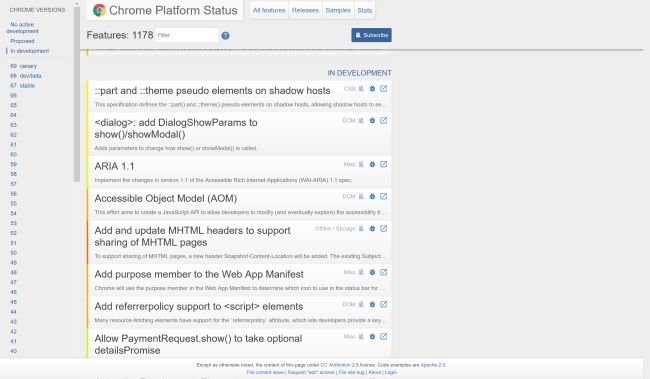Screen dimensions: 650x379
Task: Open bug icon for MHTML headers row
Action: click(372, 228)
